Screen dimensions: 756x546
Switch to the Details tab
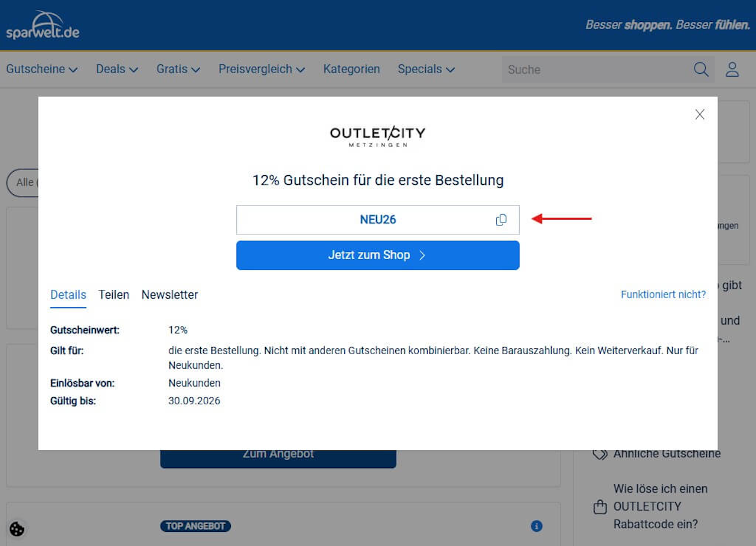(69, 295)
